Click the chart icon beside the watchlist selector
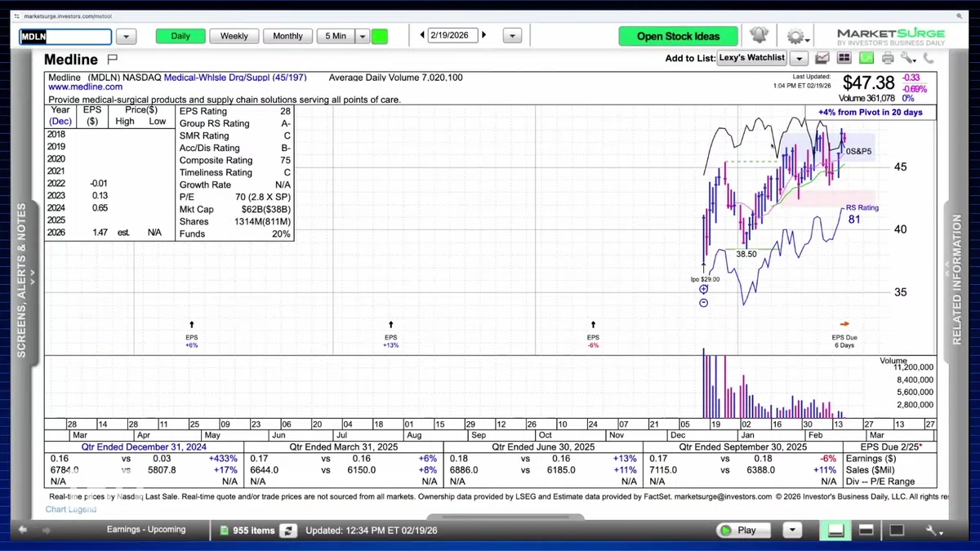The height and width of the screenshot is (551, 980). pyautogui.click(x=822, y=58)
